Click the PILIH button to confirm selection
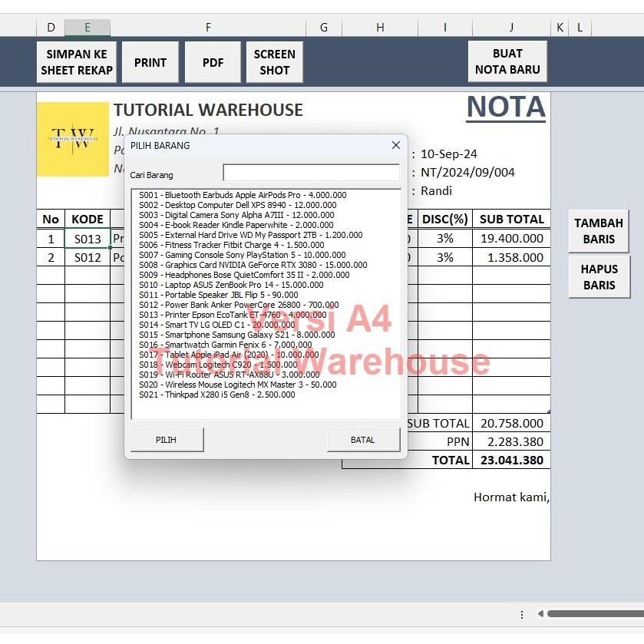Screen dimensions: 644x644 coord(166,439)
